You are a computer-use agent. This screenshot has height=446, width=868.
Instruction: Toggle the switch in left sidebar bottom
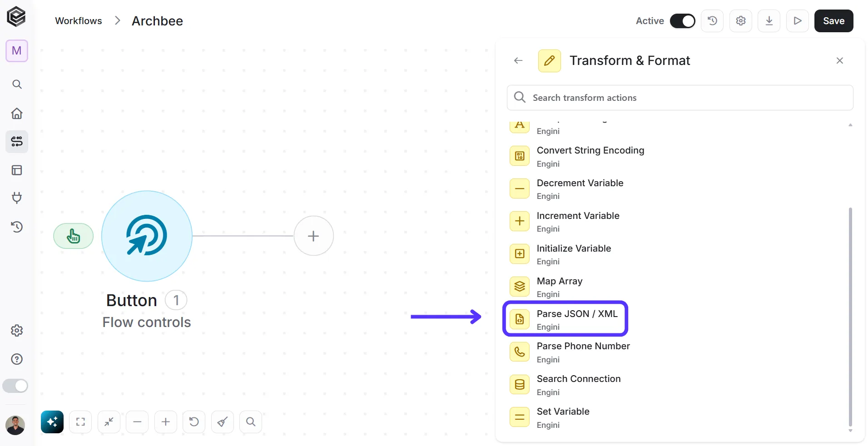(15, 386)
